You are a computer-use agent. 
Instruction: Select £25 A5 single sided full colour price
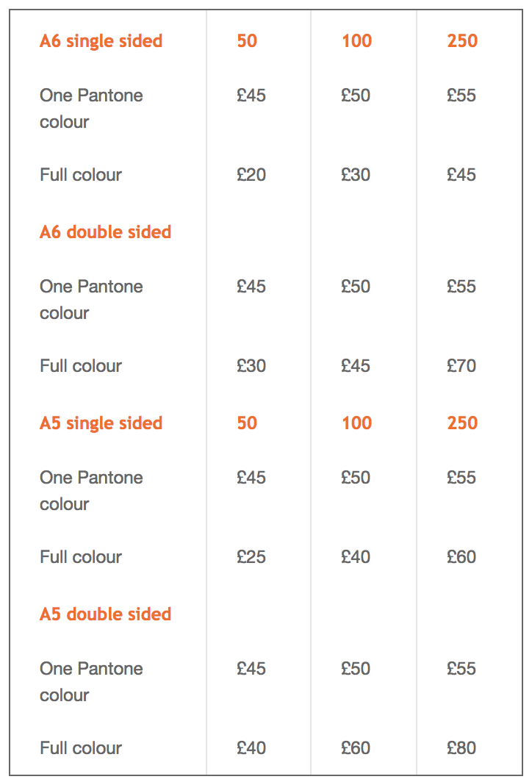[251, 556]
